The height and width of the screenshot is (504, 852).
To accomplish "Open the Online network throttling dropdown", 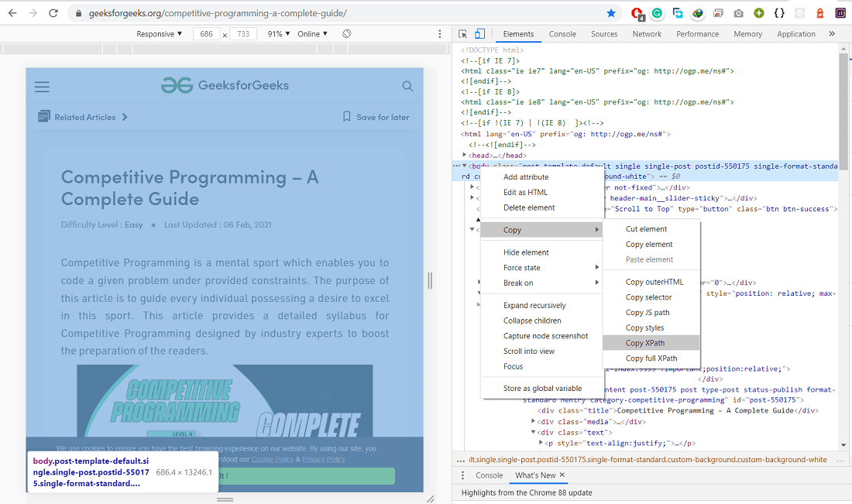I will point(312,33).
